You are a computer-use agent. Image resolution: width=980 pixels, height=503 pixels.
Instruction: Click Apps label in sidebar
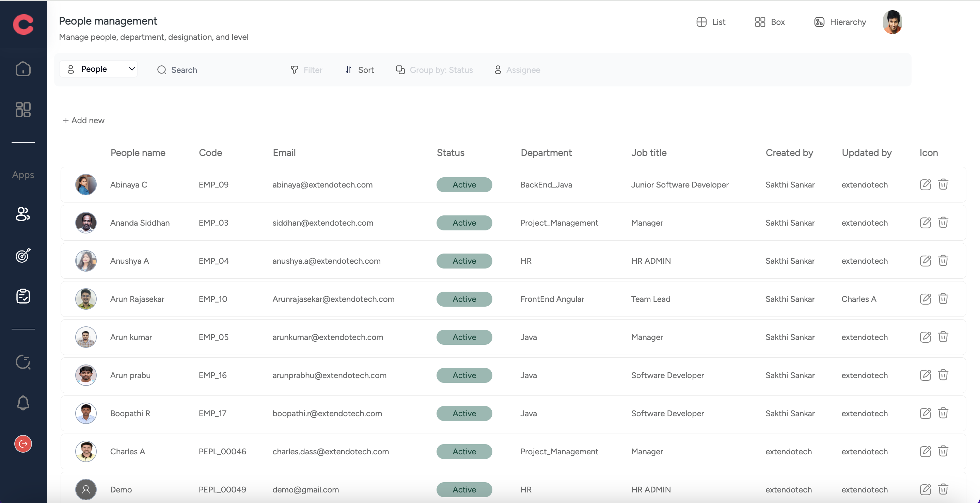point(23,175)
